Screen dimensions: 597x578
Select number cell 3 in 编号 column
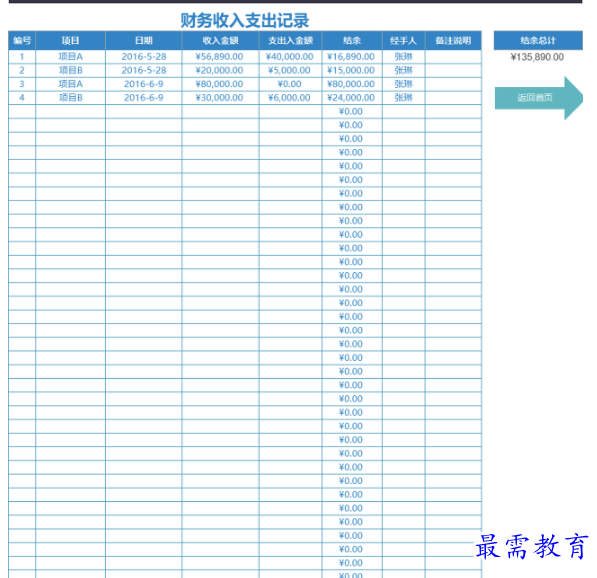[x=22, y=84]
